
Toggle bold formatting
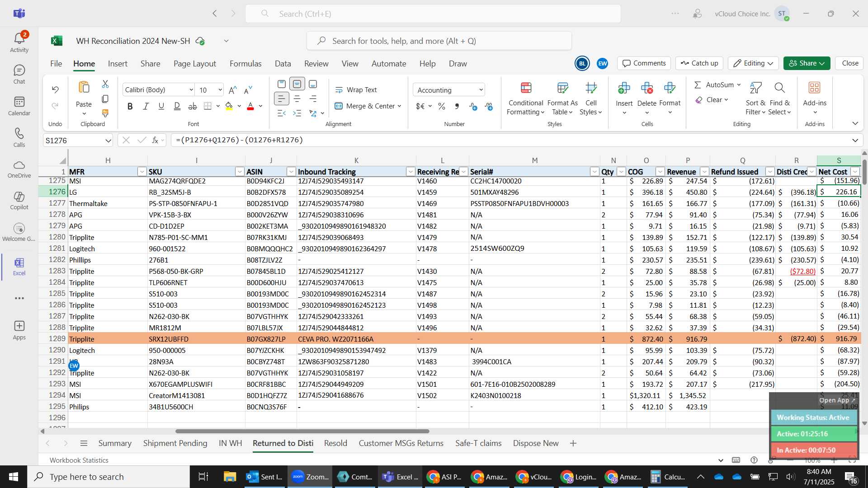pyautogui.click(x=130, y=106)
